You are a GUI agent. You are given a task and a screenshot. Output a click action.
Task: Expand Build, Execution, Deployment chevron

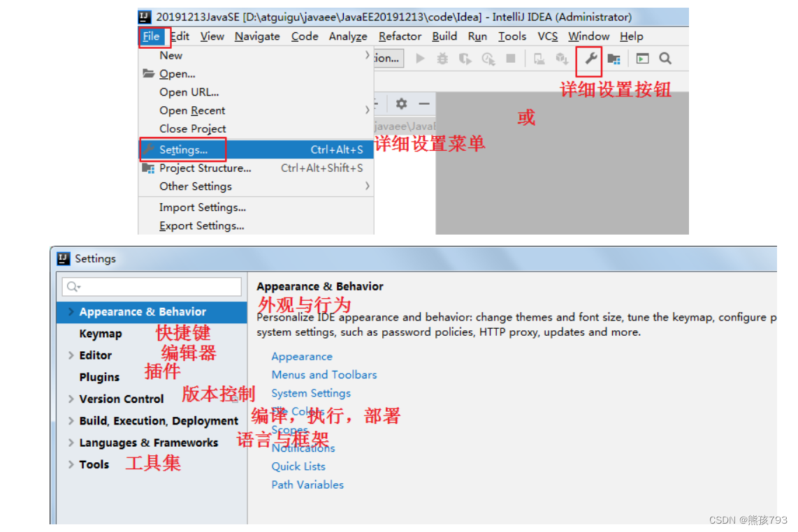click(71, 420)
